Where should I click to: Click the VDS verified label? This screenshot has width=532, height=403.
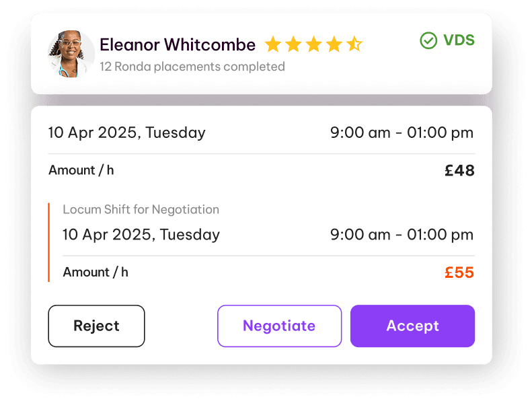pos(459,40)
